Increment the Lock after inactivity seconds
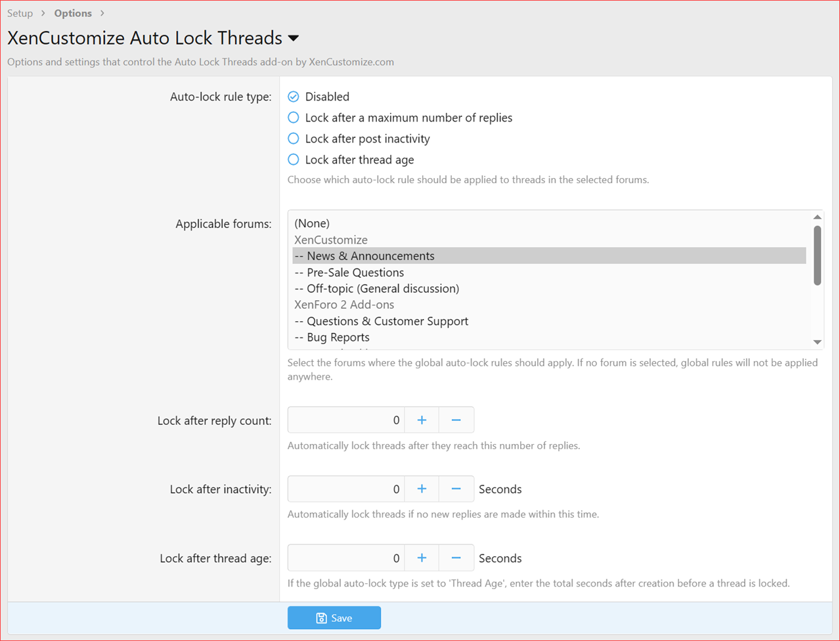This screenshot has height=641, width=840. pos(422,489)
